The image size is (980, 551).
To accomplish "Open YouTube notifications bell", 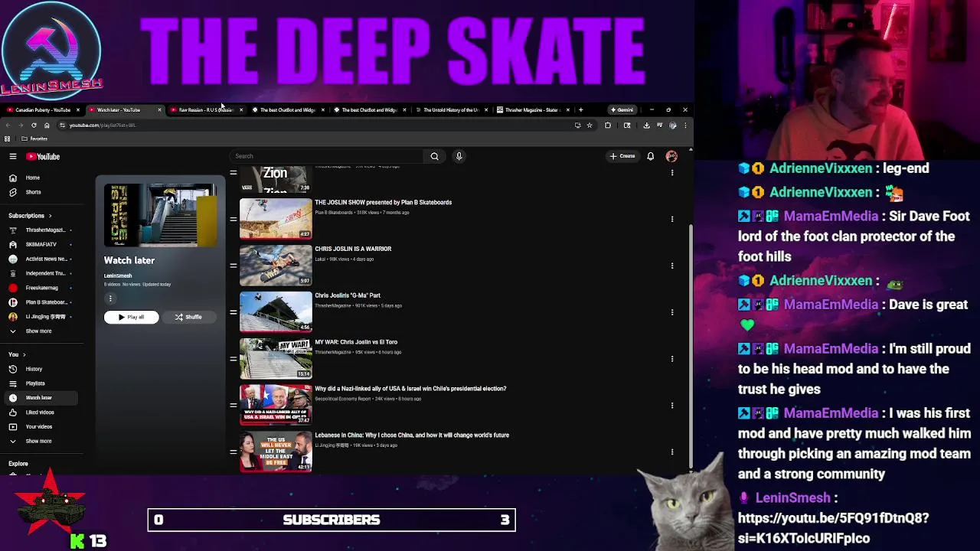I will (x=651, y=156).
